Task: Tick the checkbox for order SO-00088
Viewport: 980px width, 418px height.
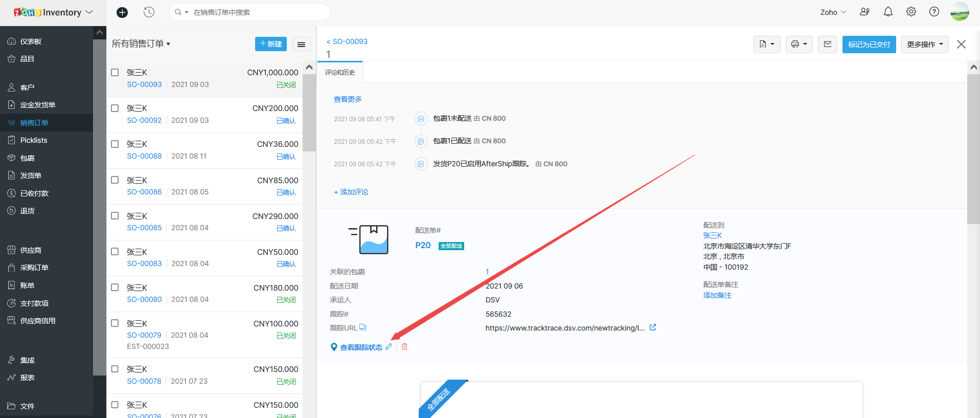Action: point(115,144)
